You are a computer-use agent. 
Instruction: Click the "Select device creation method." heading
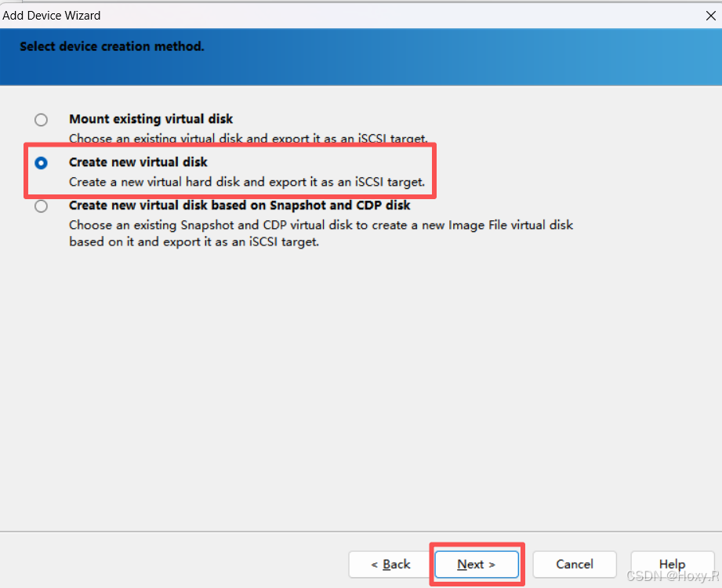[x=112, y=46]
